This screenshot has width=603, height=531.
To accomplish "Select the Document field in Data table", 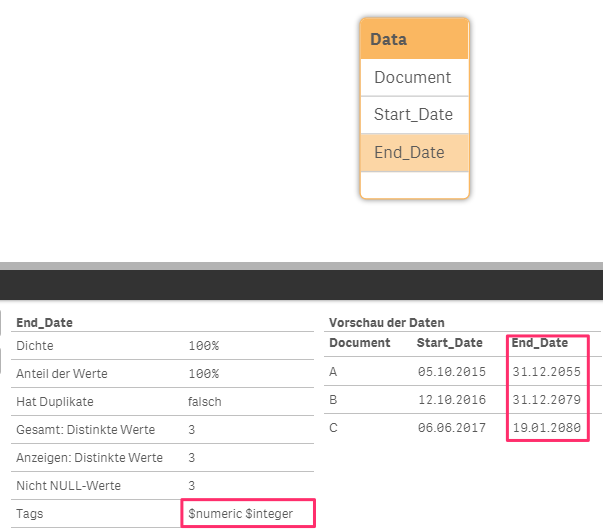I will pos(412,77).
